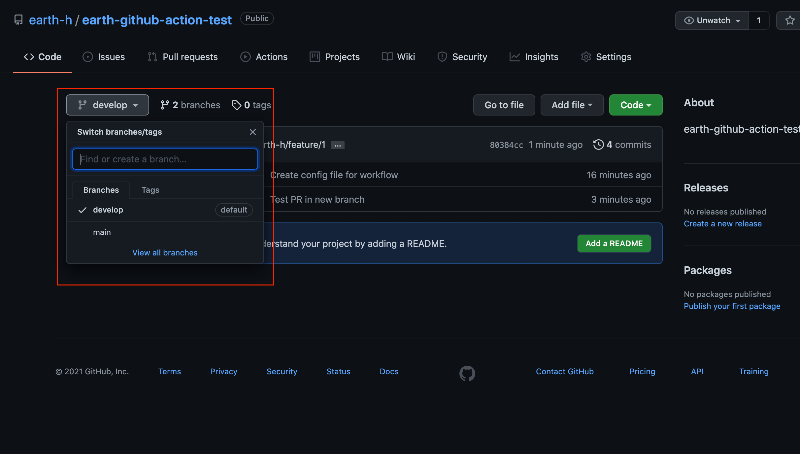Open the Packages section heading

point(707,270)
